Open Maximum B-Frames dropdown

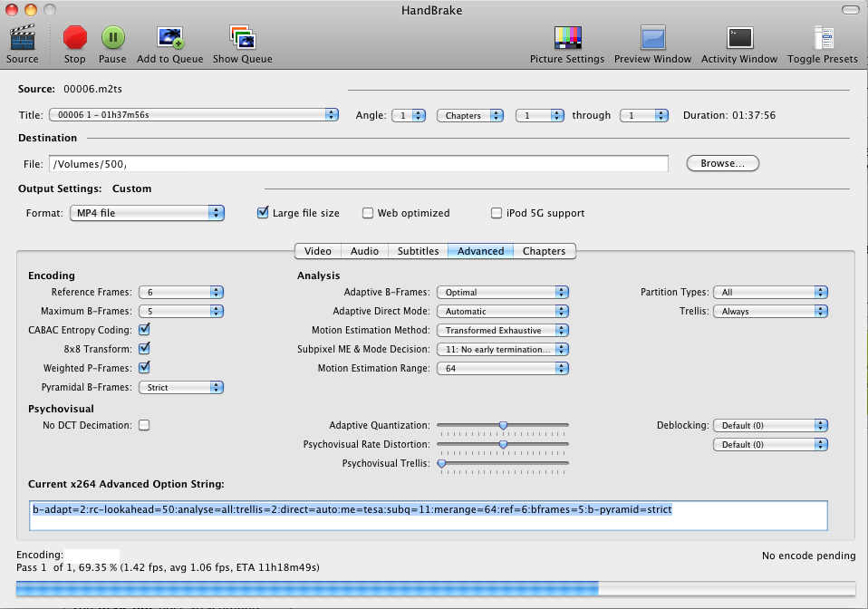(181, 311)
